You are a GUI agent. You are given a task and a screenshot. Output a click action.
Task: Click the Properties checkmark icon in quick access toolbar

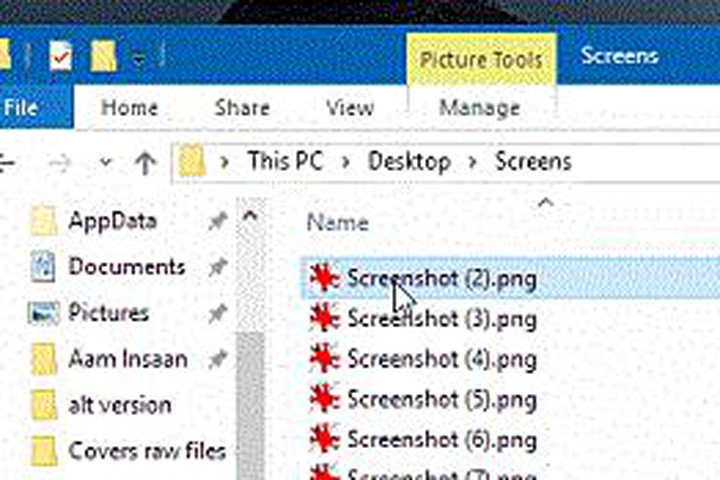click(x=61, y=56)
